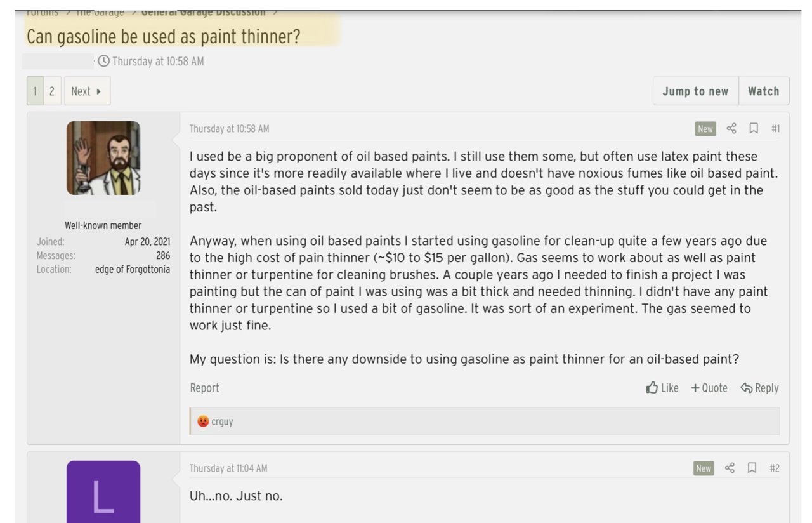Quote the first post

tap(709, 388)
